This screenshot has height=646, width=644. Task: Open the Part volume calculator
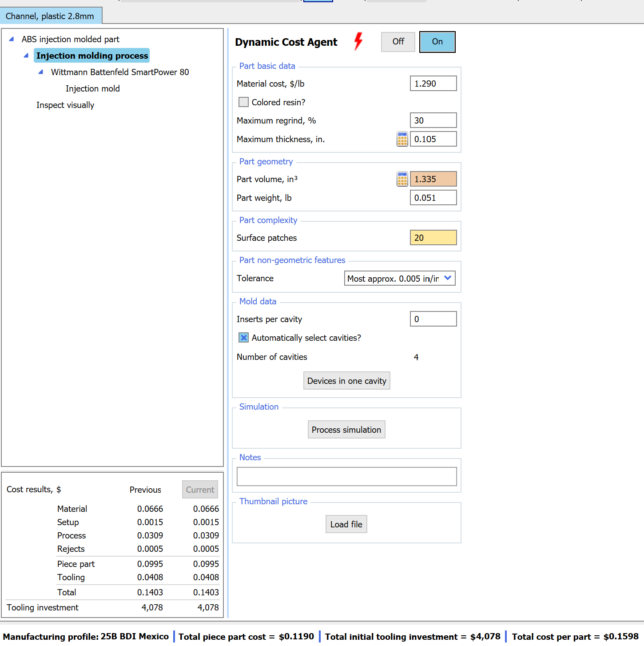[402, 179]
